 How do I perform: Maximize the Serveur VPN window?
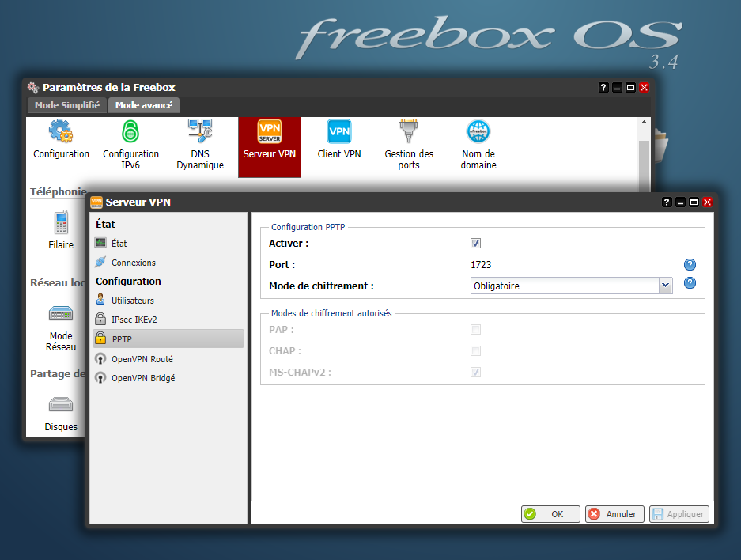coord(694,202)
